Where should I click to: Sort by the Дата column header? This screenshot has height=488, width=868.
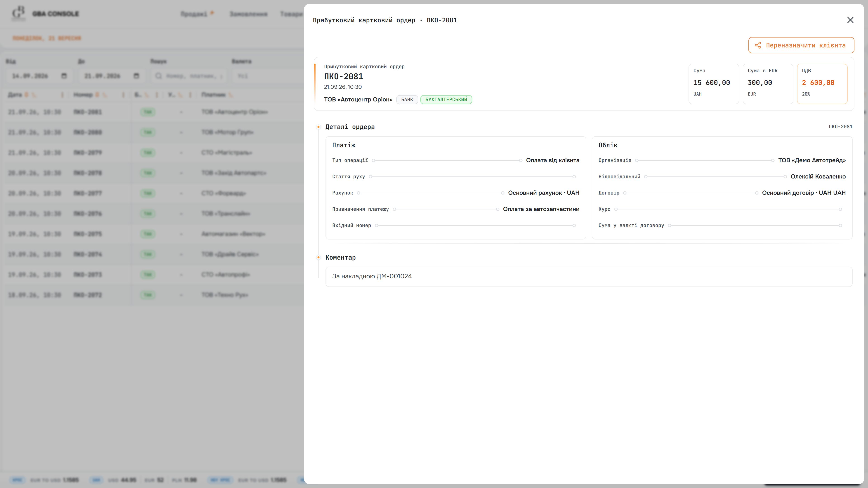click(15, 95)
